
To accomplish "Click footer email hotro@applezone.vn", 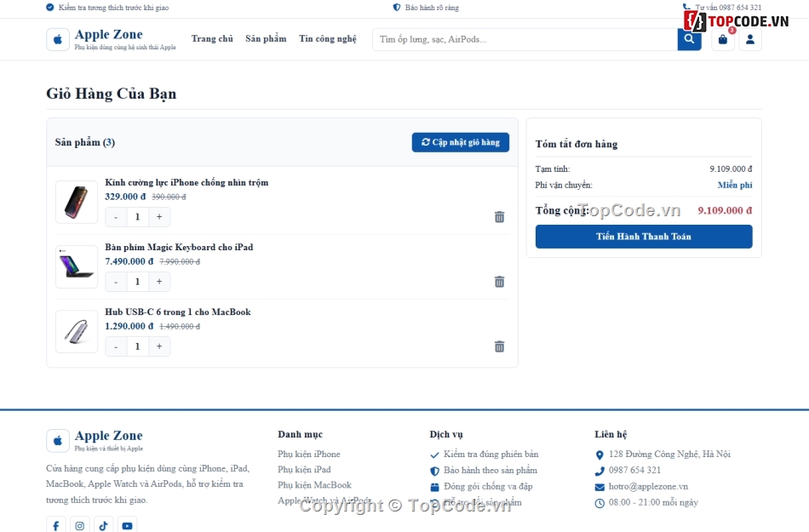I will coord(648,487).
